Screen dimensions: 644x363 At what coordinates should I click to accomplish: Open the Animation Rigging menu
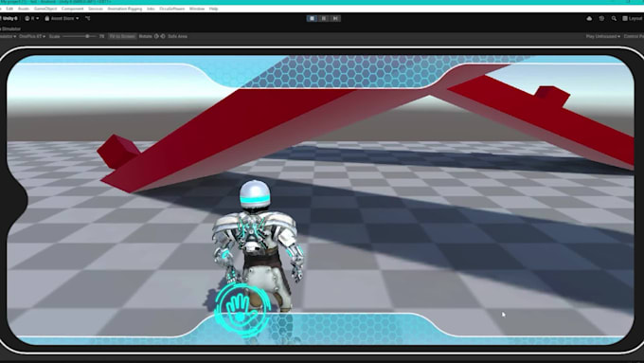coord(125,9)
